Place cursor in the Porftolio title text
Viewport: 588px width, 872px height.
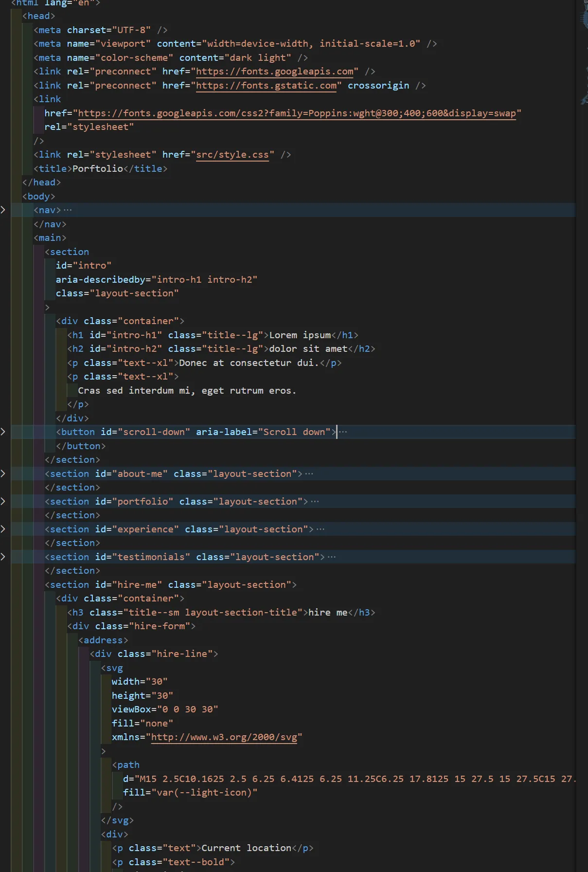97,169
